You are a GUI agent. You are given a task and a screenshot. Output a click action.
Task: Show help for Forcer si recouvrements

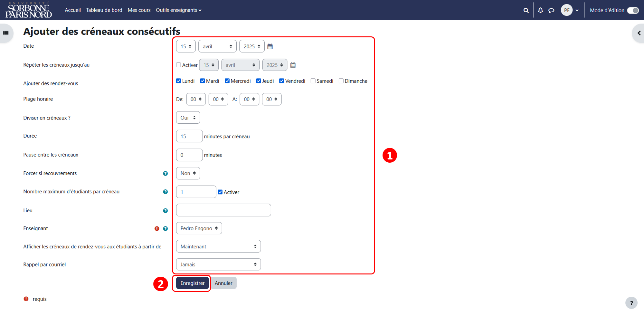pyautogui.click(x=166, y=174)
